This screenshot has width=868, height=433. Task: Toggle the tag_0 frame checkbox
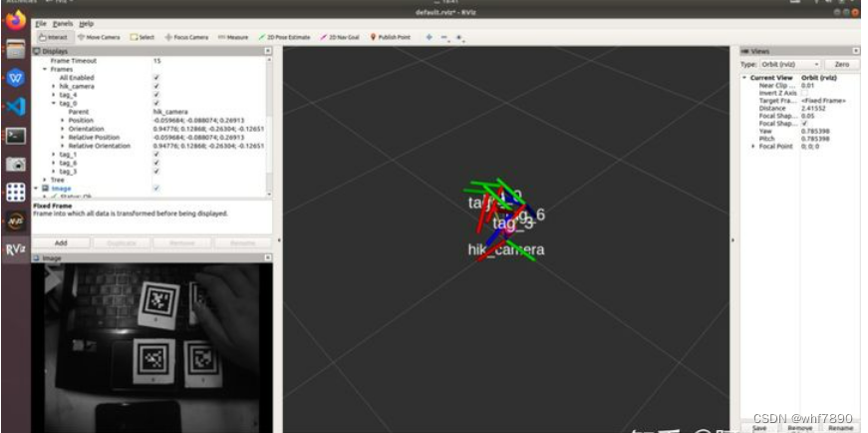(x=156, y=104)
